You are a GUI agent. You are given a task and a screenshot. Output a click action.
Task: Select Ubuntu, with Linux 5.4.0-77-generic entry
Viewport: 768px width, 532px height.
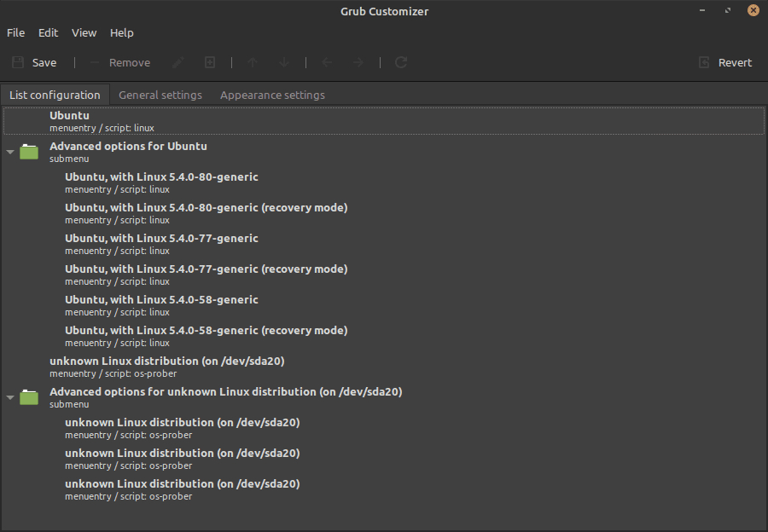384,244
